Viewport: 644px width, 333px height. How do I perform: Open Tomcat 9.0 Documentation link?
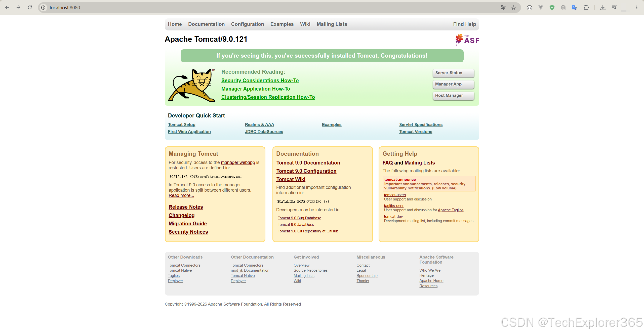(x=308, y=163)
